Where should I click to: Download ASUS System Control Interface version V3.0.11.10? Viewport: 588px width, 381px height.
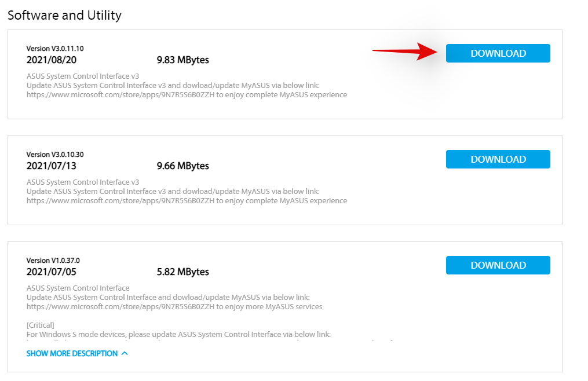tap(498, 53)
